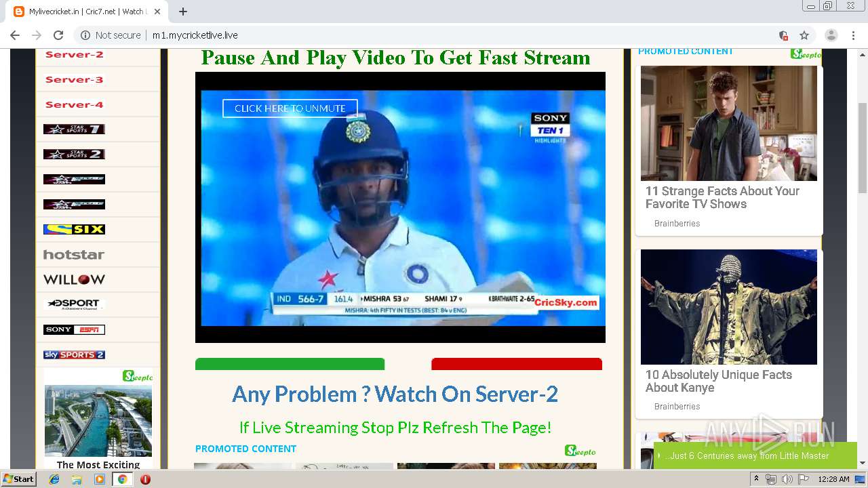Viewport: 868px width, 488px height.
Task: Click the green button below the video
Action: [290, 364]
